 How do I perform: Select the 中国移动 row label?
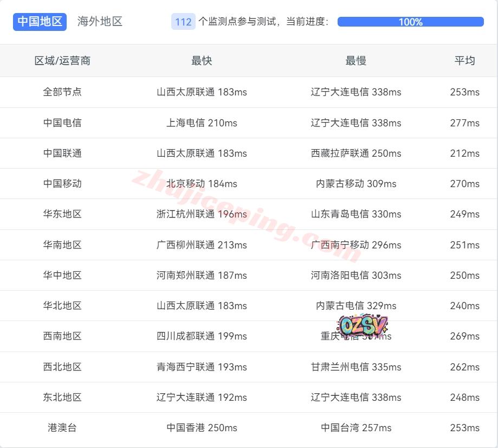pyautogui.click(x=62, y=184)
